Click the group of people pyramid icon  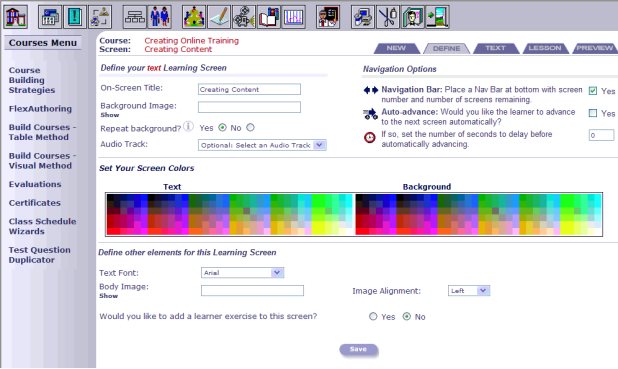click(194, 17)
